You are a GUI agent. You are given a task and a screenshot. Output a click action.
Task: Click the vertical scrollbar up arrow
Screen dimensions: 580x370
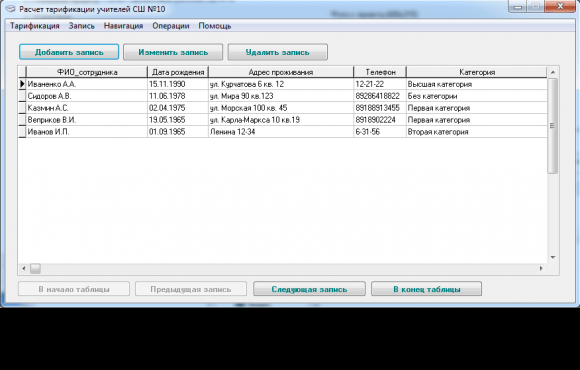(553, 72)
